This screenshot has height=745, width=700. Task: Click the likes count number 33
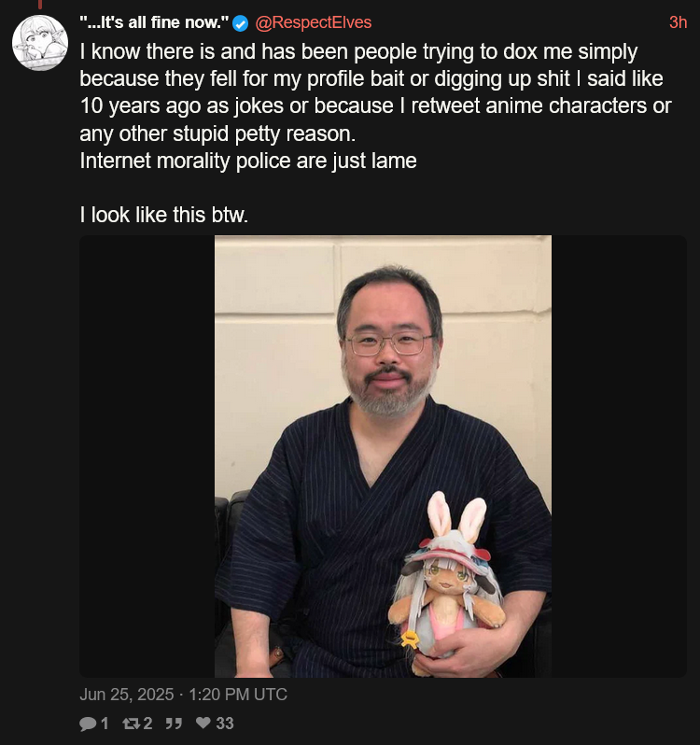pos(225,724)
